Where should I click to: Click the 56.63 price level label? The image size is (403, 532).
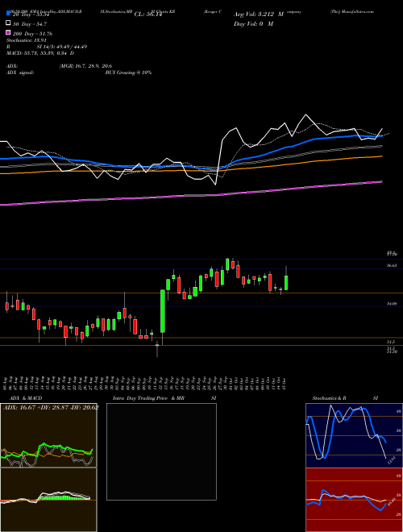392,266
